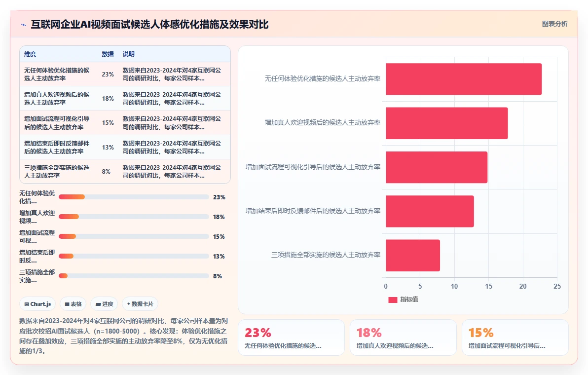Open the 15% data card
The image size is (588, 375).
point(515,337)
